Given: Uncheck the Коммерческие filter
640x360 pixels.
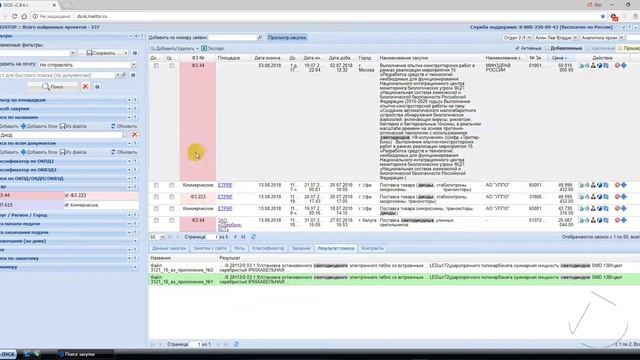Looking at the screenshot, I should tap(67, 205).
